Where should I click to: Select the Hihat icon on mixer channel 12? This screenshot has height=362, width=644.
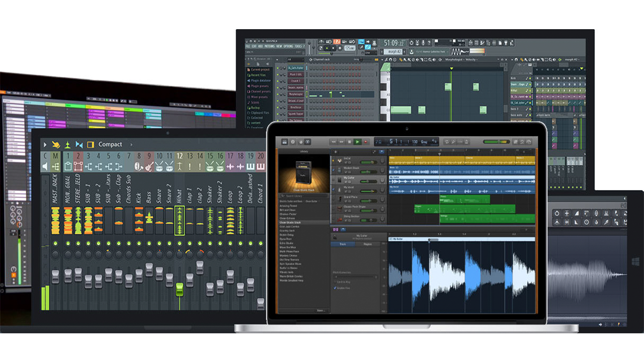click(x=180, y=166)
